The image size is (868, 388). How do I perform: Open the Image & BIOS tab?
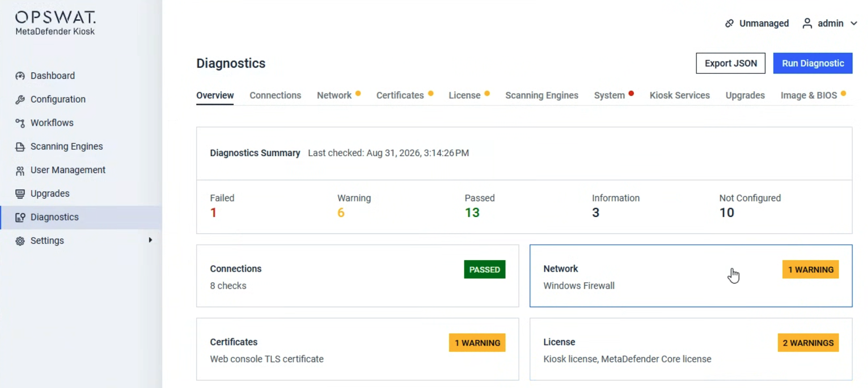pos(809,95)
